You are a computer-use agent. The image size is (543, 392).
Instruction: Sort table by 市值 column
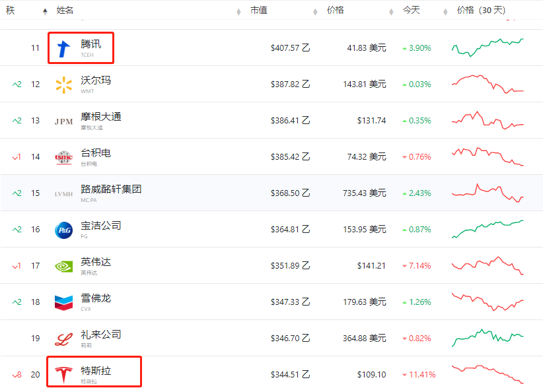(258, 11)
